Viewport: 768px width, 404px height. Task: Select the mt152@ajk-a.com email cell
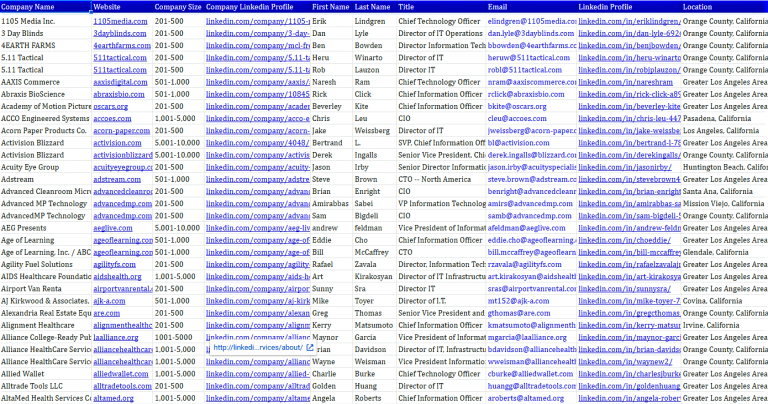(x=531, y=301)
